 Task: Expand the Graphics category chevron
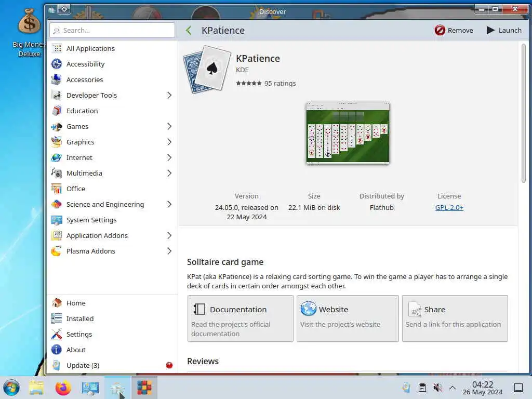pyautogui.click(x=169, y=142)
